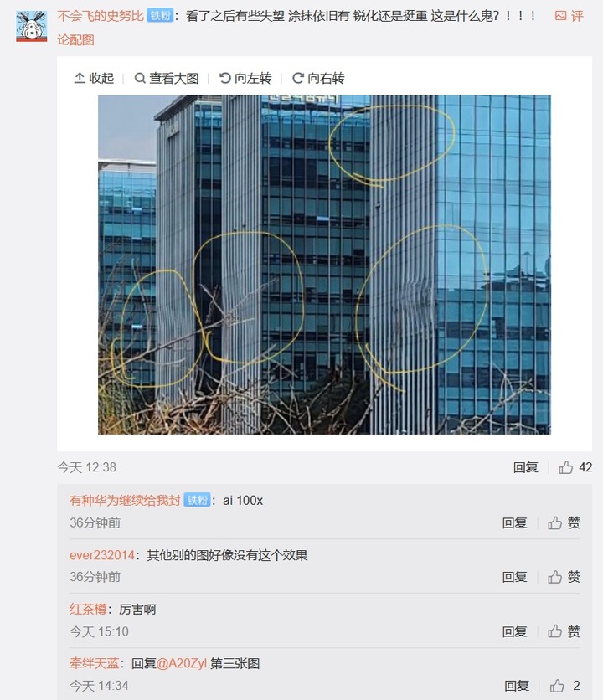Click the building photo thumbnail

coord(324,265)
